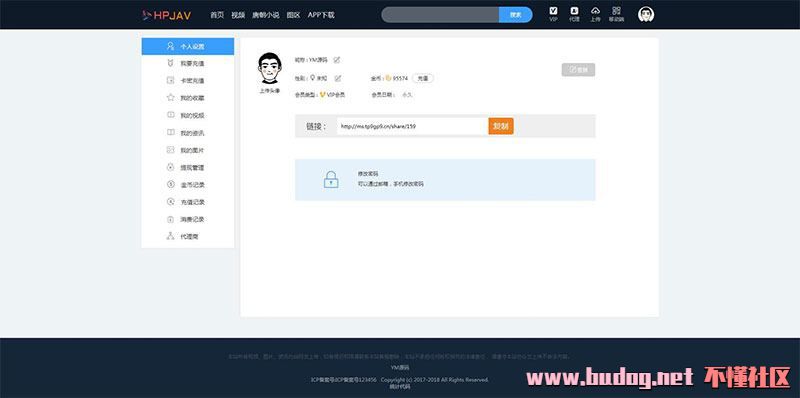Image resolution: width=800 pixels, height=398 pixels.
Task: Click the YM源码 footer link
Action: tap(400, 367)
